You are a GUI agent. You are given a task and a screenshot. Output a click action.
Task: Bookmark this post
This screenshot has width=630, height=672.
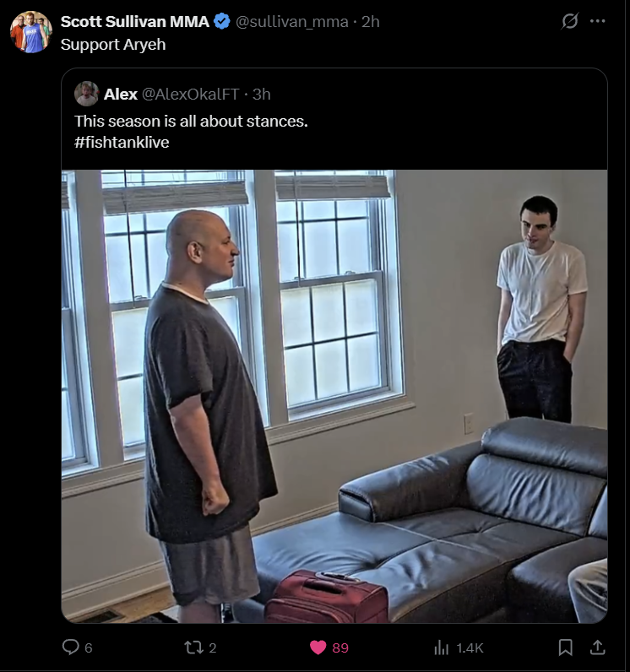[x=565, y=648]
